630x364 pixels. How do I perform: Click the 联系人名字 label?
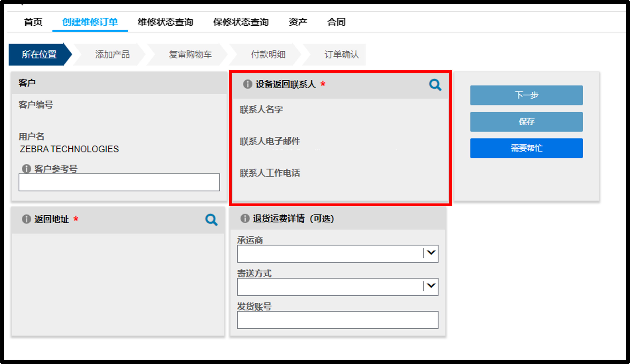coord(261,110)
